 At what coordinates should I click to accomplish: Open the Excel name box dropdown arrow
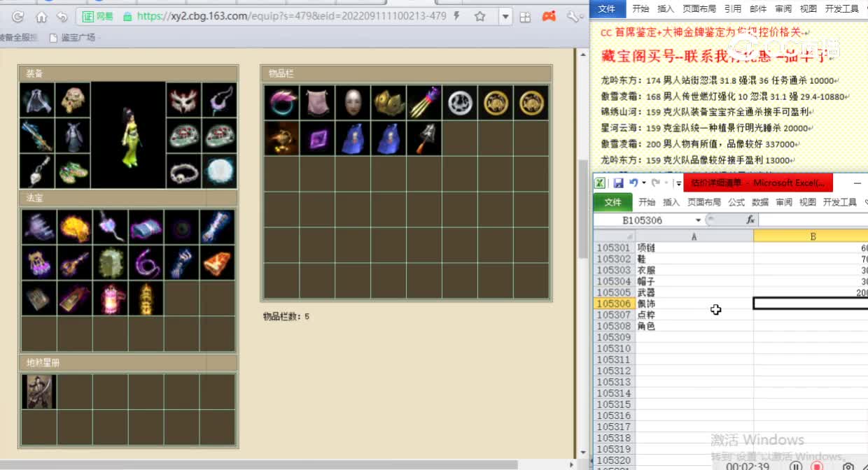[x=696, y=220]
